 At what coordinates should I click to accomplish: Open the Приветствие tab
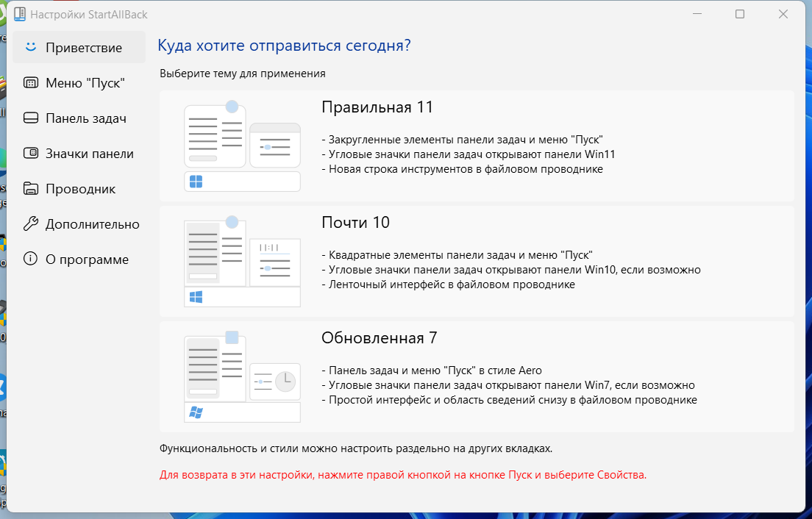[79, 48]
